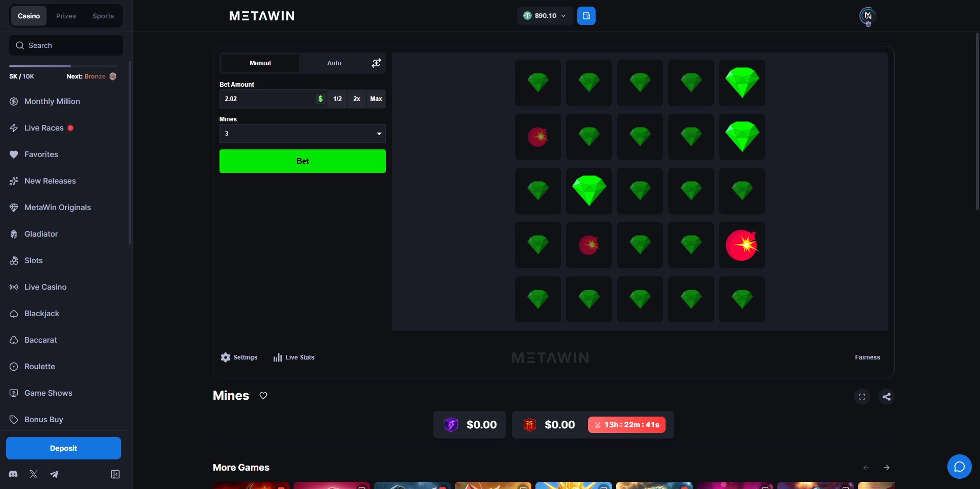Click the large red bomb tile
Screen dimensions: 980x489
[742, 245]
